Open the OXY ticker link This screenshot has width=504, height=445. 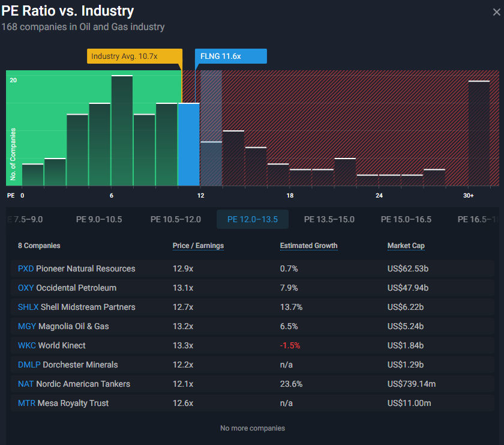26,288
